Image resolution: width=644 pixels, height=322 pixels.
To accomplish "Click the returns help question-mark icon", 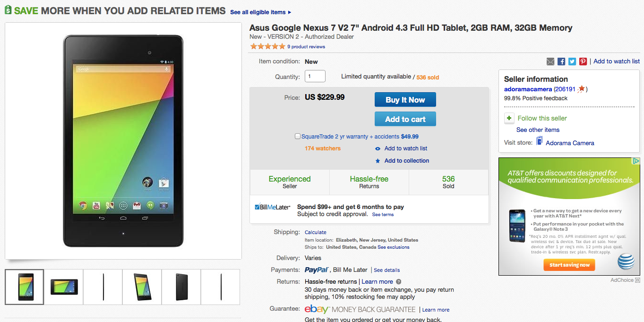I will pyautogui.click(x=399, y=282).
